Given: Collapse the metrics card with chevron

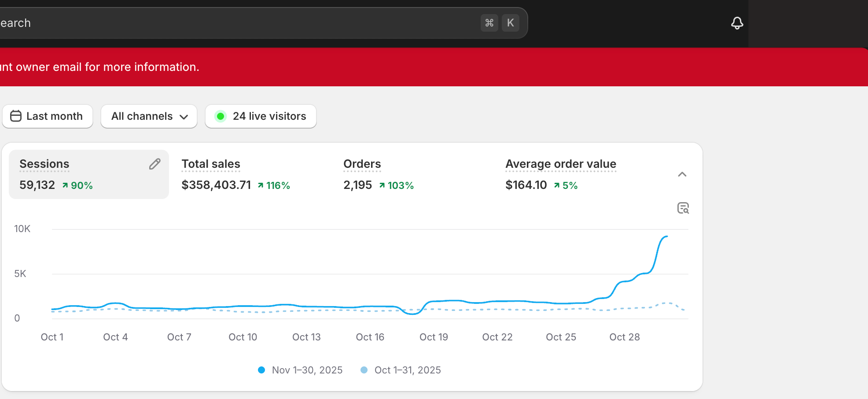Looking at the screenshot, I should [x=682, y=174].
